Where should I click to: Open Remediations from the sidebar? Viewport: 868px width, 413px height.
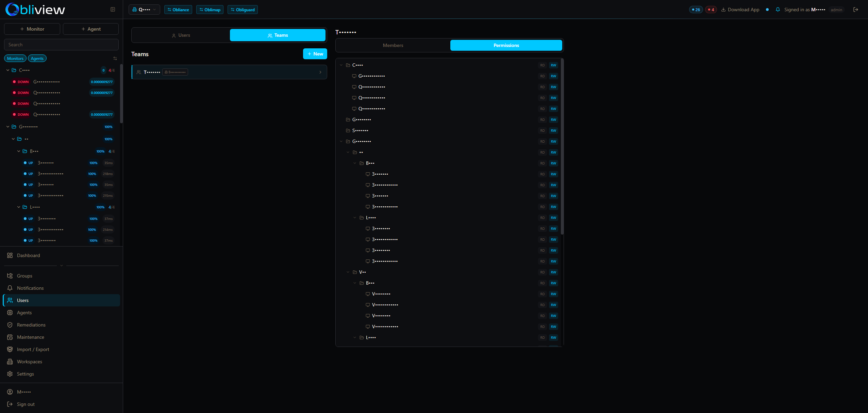(x=31, y=324)
